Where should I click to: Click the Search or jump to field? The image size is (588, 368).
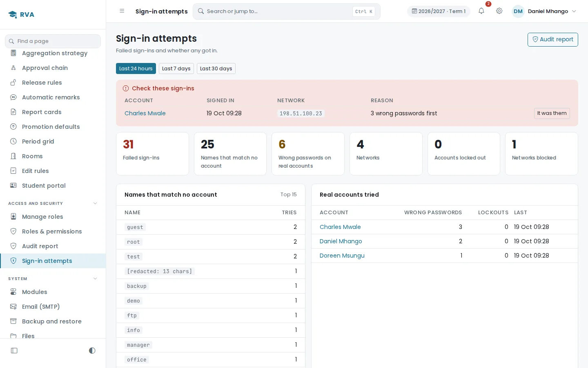click(x=287, y=11)
